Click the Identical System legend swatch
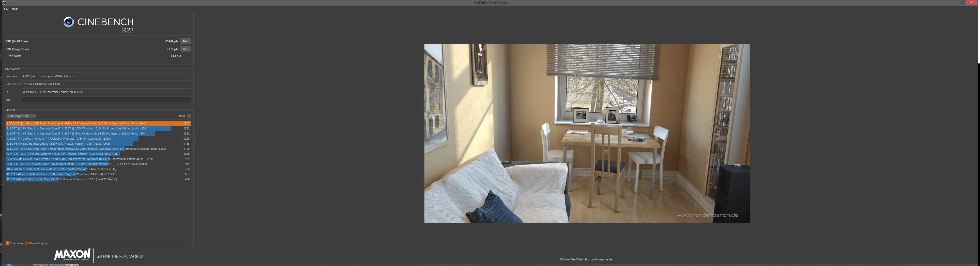The height and width of the screenshot is (266, 980). click(27, 243)
